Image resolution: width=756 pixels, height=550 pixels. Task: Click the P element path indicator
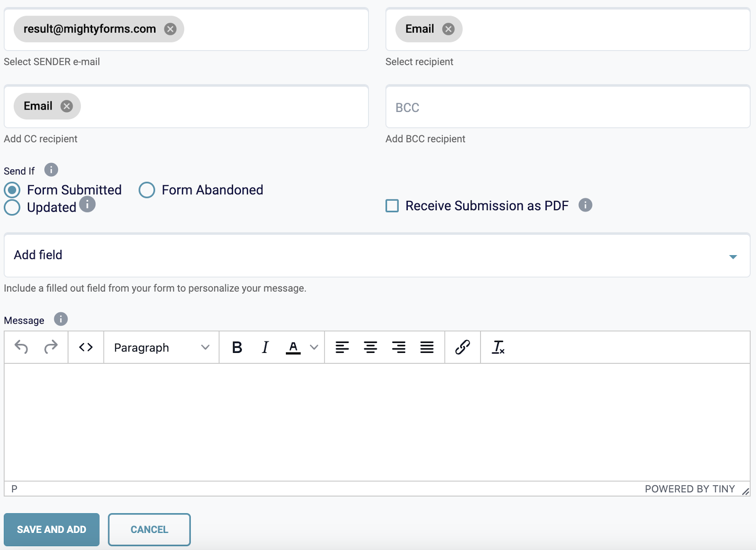[14, 489]
